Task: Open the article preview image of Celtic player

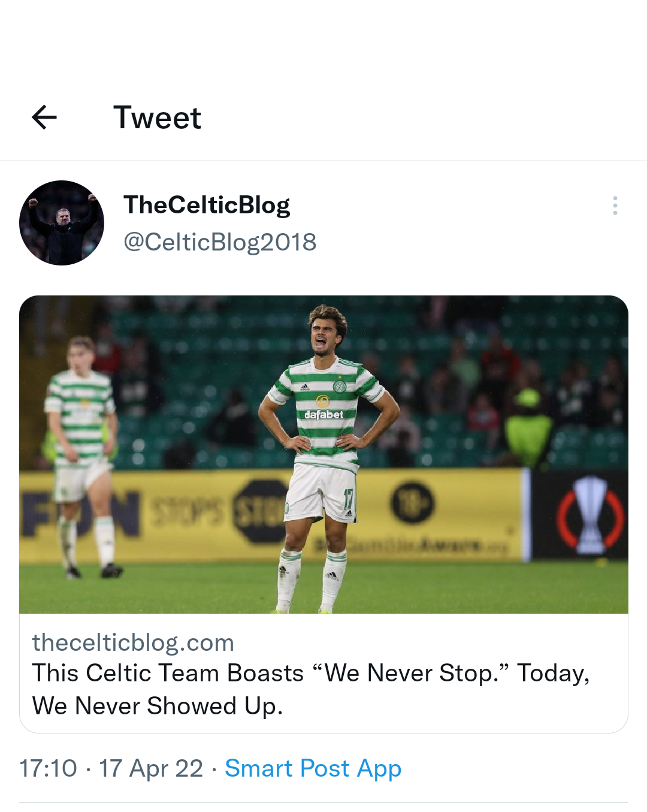Action: (x=323, y=454)
